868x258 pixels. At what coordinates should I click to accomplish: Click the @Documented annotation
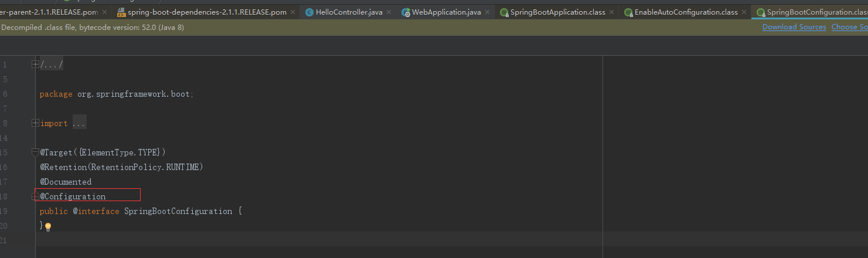pyautogui.click(x=66, y=182)
